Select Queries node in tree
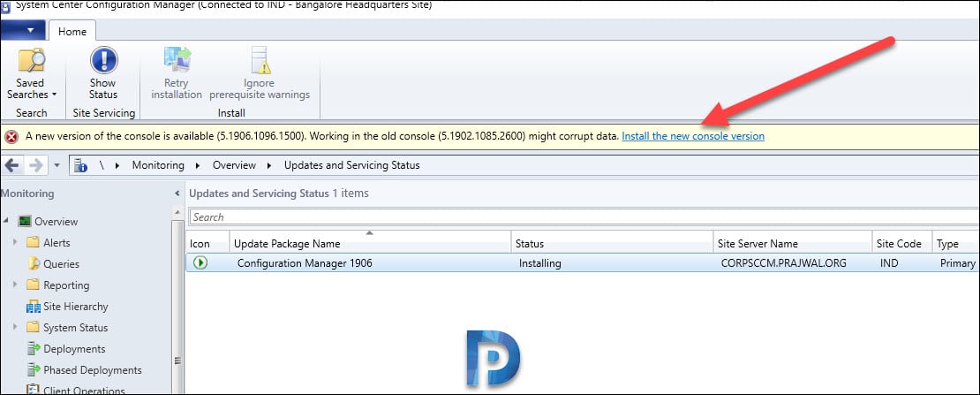This screenshot has height=395, width=980. (61, 264)
